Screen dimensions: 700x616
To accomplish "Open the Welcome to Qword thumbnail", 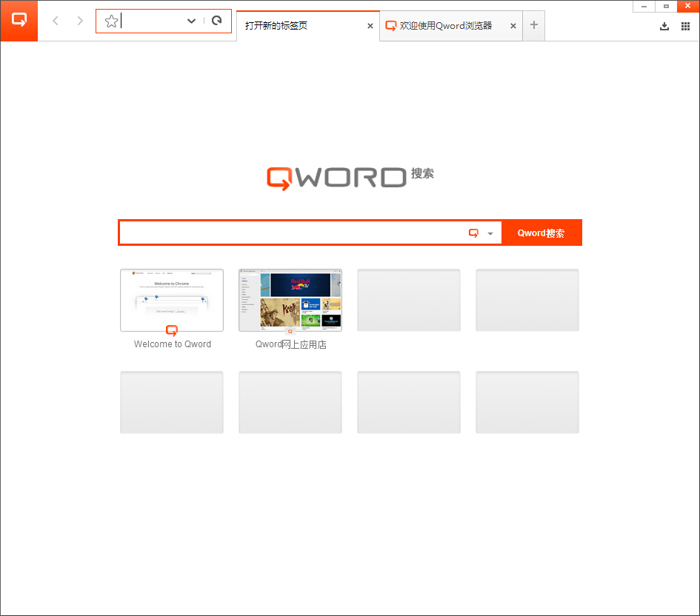I will pos(172,300).
